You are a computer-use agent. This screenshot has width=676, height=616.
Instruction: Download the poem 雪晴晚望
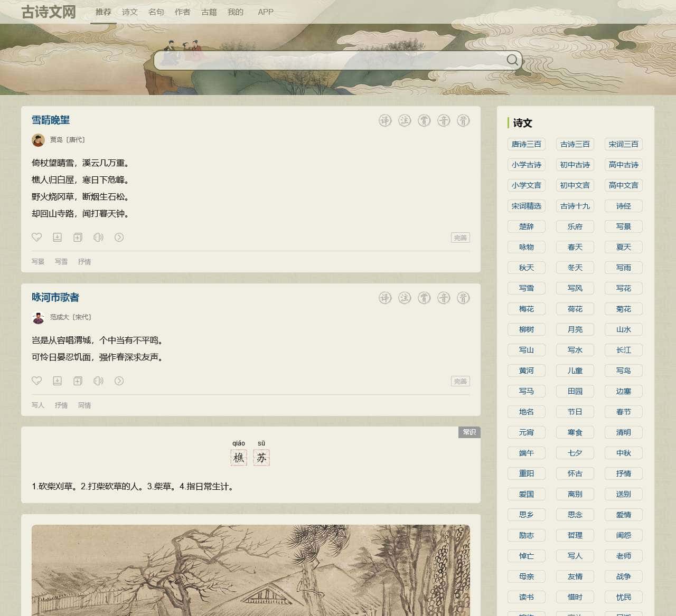(57, 238)
